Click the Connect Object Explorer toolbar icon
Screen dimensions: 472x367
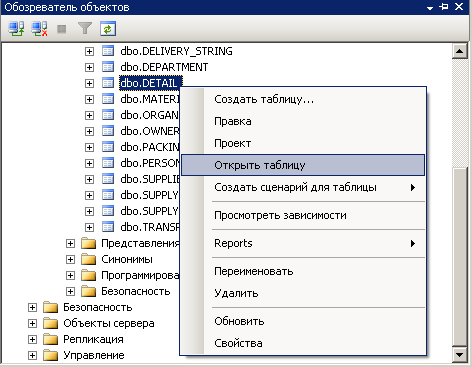pyautogui.click(x=16, y=29)
